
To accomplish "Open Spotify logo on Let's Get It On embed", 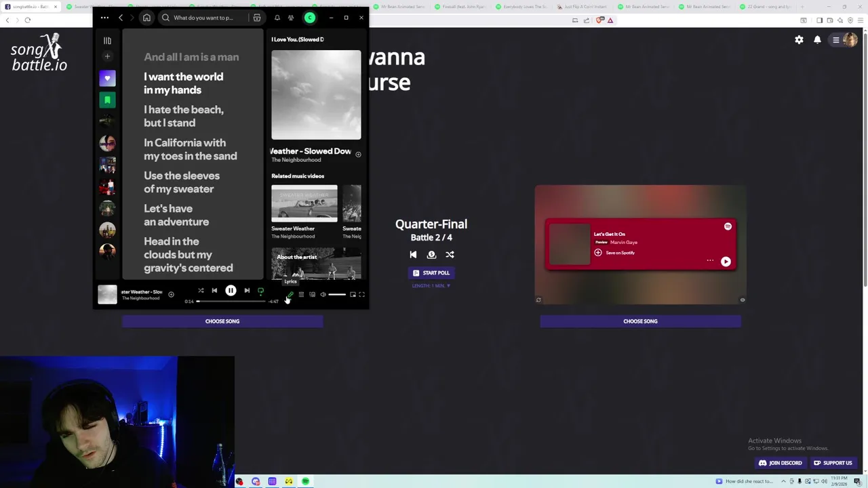I will click(728, 226).
